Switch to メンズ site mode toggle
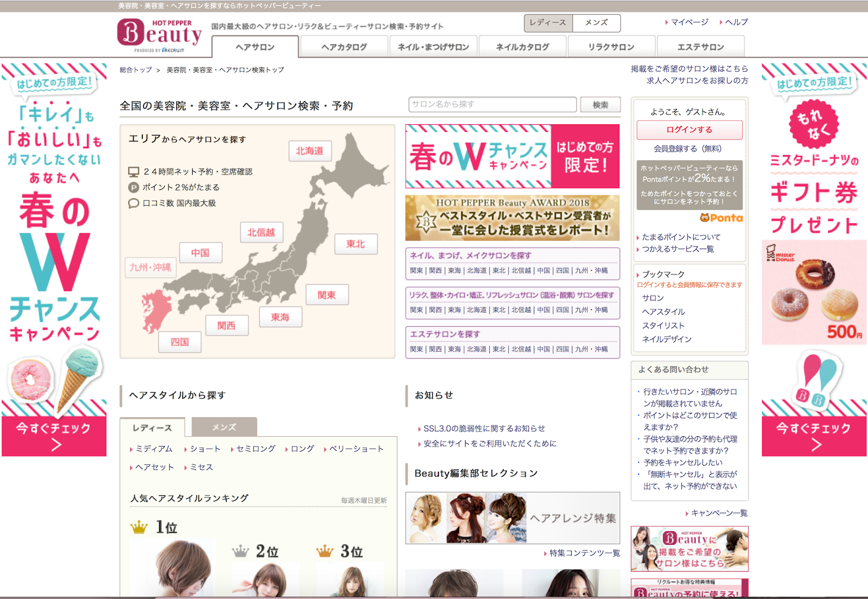This screenshot has height=599, width=868. 596,23
